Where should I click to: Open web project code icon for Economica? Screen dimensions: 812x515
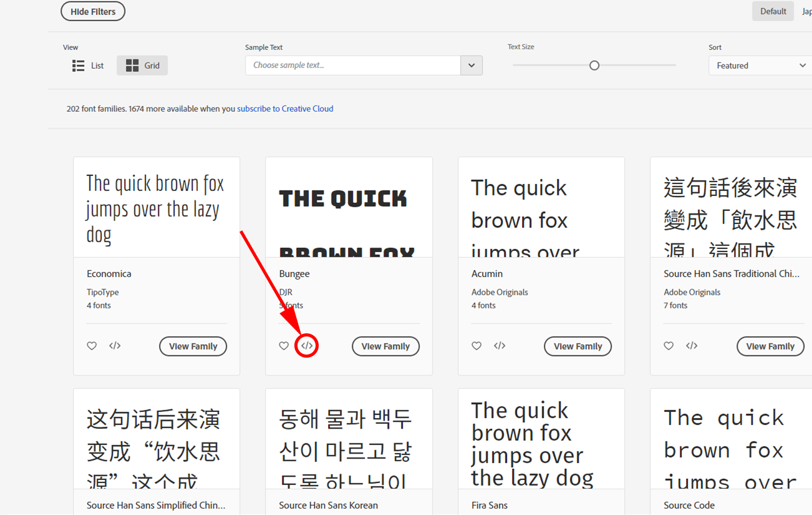[x=115, y=346]
